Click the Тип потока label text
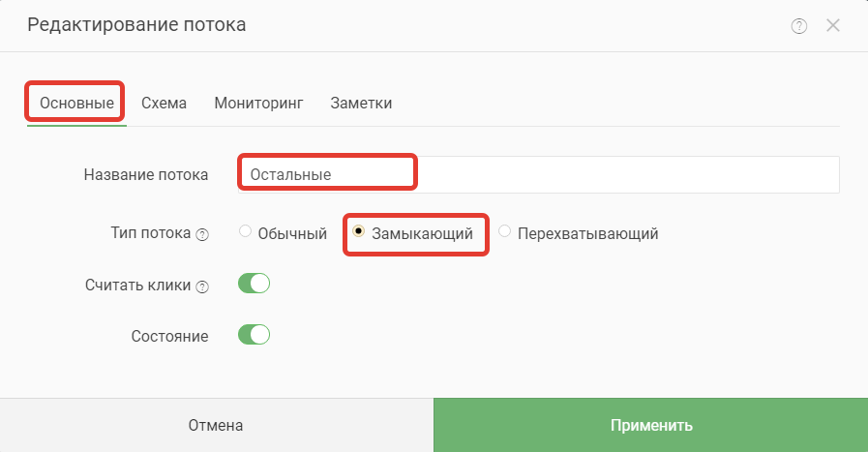Screen dimensions: 868x452 pyautogui.click(x=151, y=232)
